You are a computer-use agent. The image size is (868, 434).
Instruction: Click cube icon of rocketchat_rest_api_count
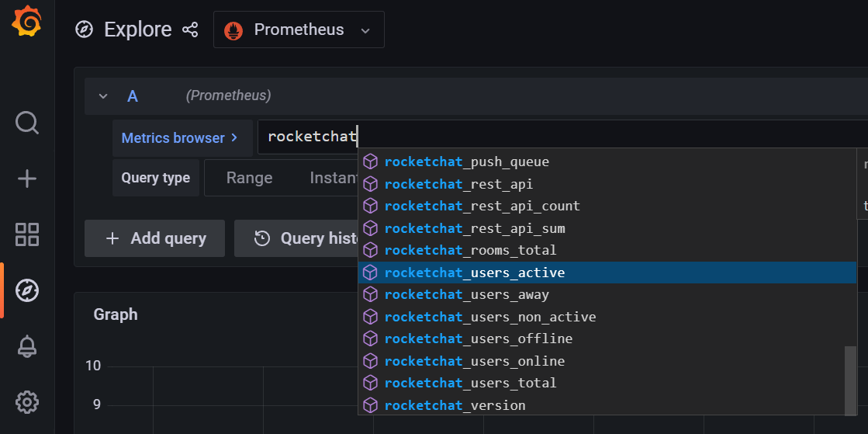pyautogui.click(x=370, y=207)
